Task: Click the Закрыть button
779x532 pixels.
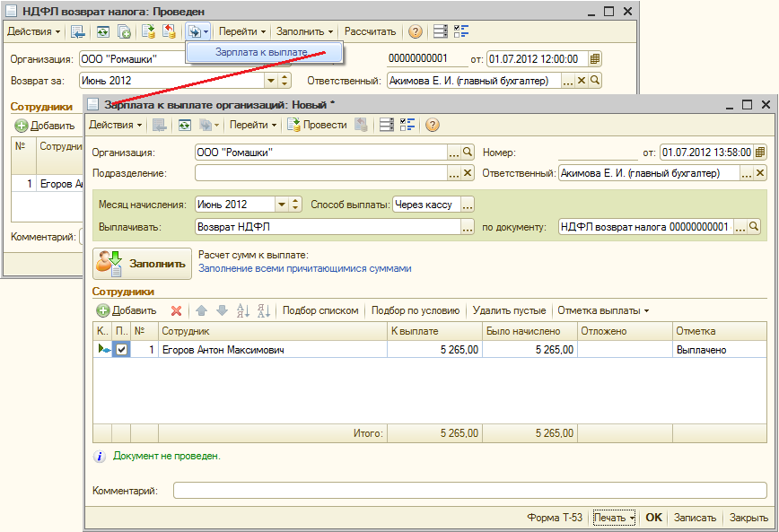Action: 748,518
